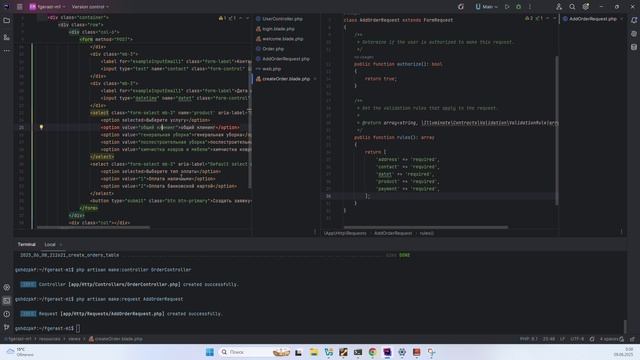640x360 pixels.
Task: Open the Windows Start menu
Action: 210,352
